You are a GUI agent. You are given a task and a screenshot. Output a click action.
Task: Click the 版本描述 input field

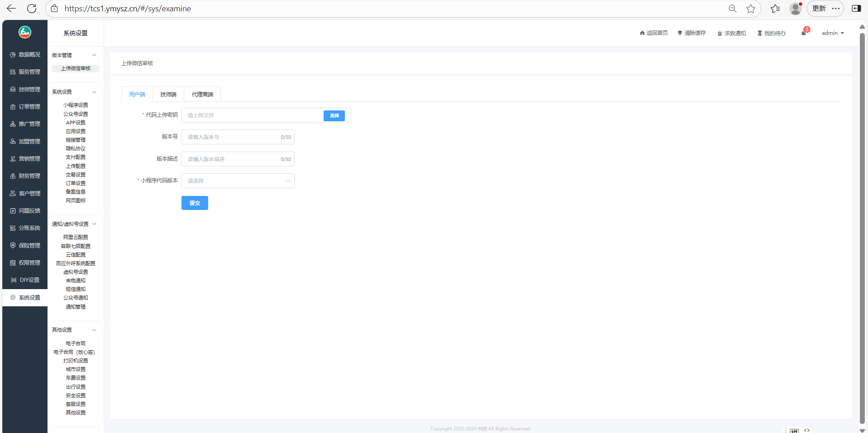point(231,159)
